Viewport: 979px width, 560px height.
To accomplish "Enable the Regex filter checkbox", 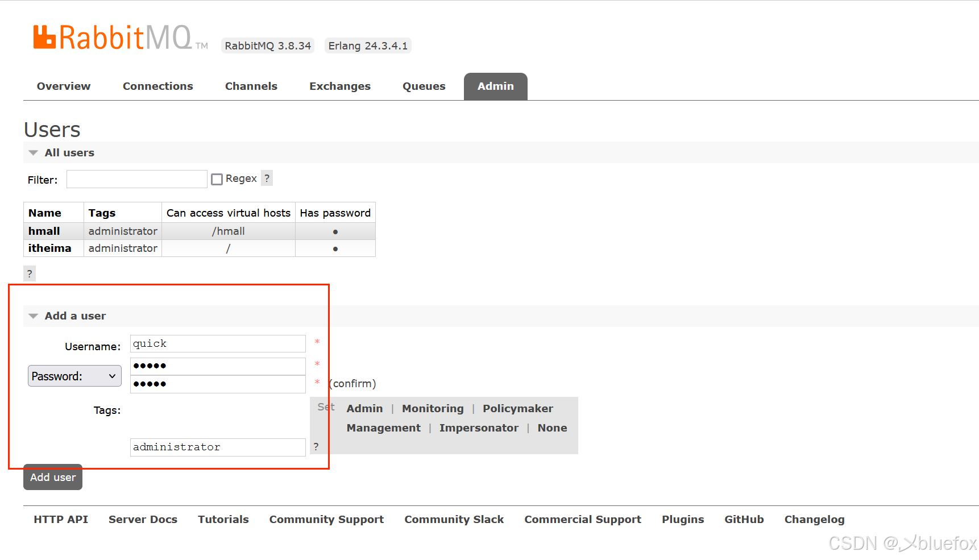I will 217,179.
